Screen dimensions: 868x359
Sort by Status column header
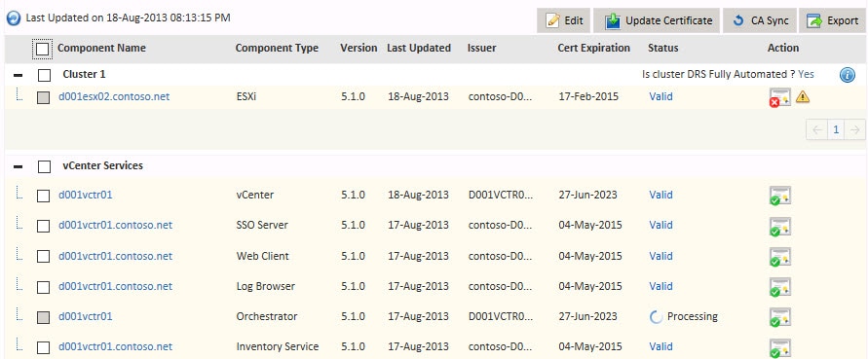click(663, 48)
